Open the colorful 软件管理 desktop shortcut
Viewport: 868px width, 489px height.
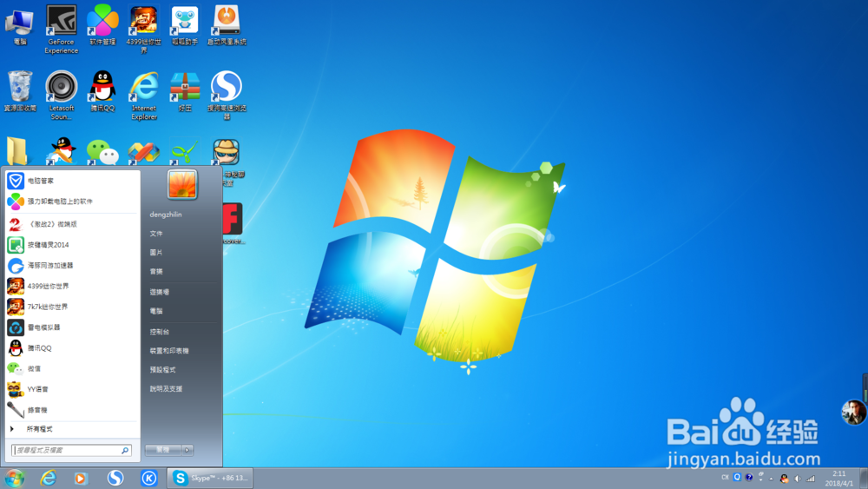tap(102, 25)
